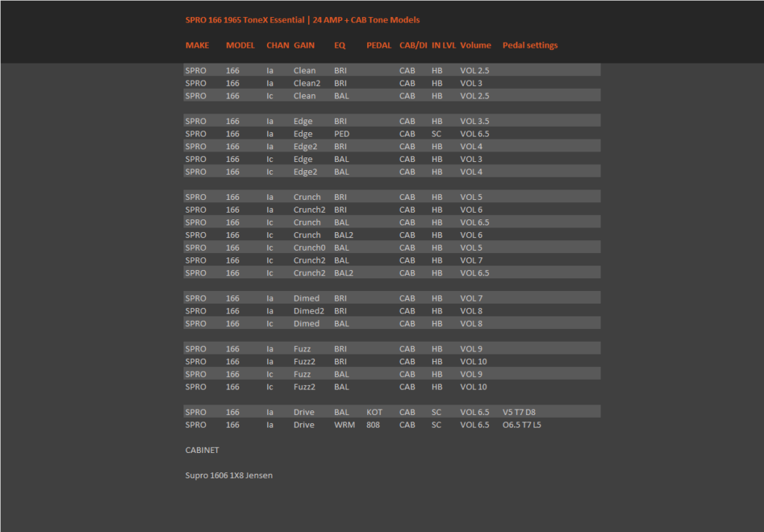The image size is (764, 532).
Task: Click "Crunch2" in the Ia BRI row
Action: [310, 210]
